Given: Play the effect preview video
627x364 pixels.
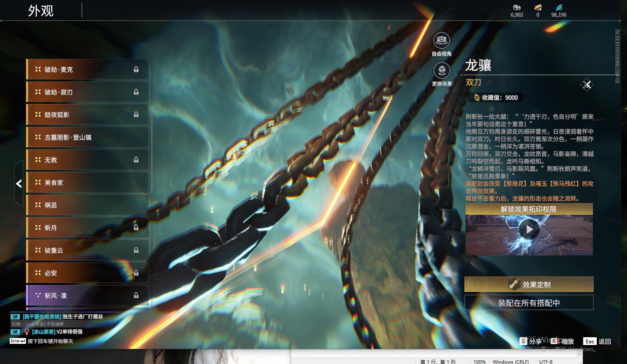Looking at the screenshot, I should coord(529,230).
